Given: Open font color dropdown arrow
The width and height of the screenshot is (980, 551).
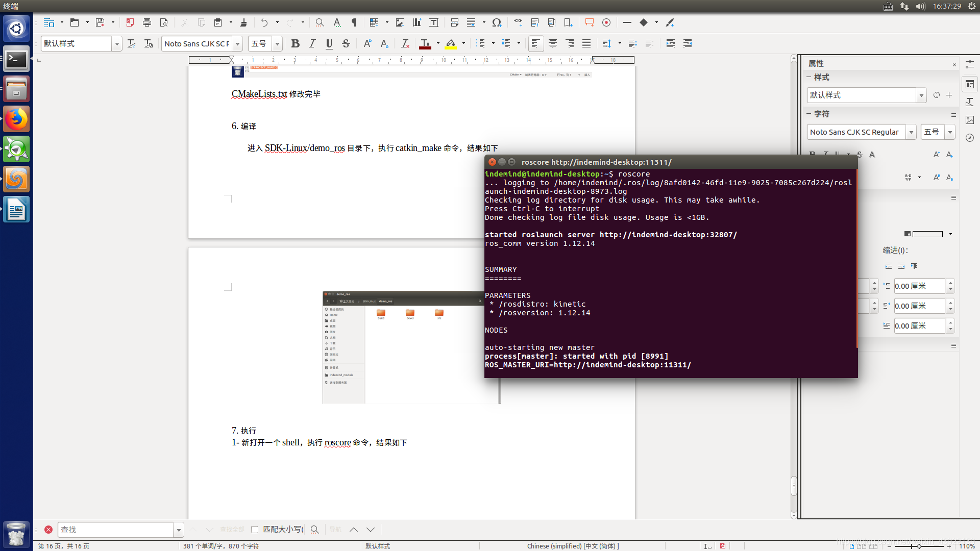Looking at the screenshot, I should [438, 44].
